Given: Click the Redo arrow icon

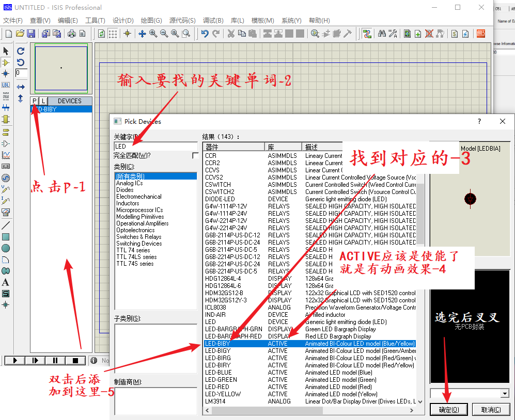Looking at the screenshot, I should [x=216, y=34].
